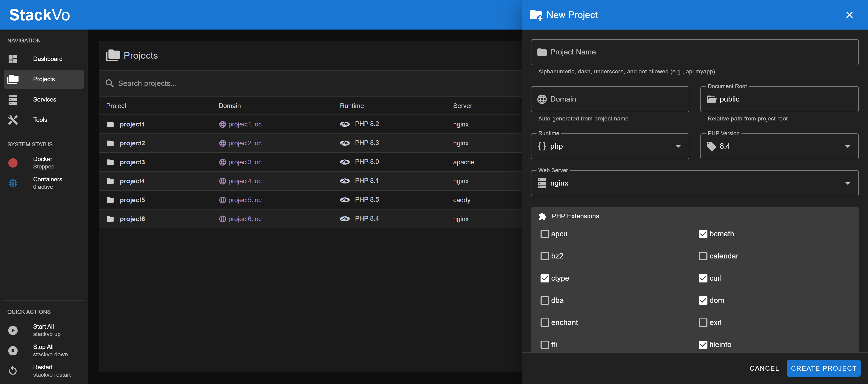868x384 pixels.
Task: Click the Restart quick action icon
Action: (x=13, y=371)
